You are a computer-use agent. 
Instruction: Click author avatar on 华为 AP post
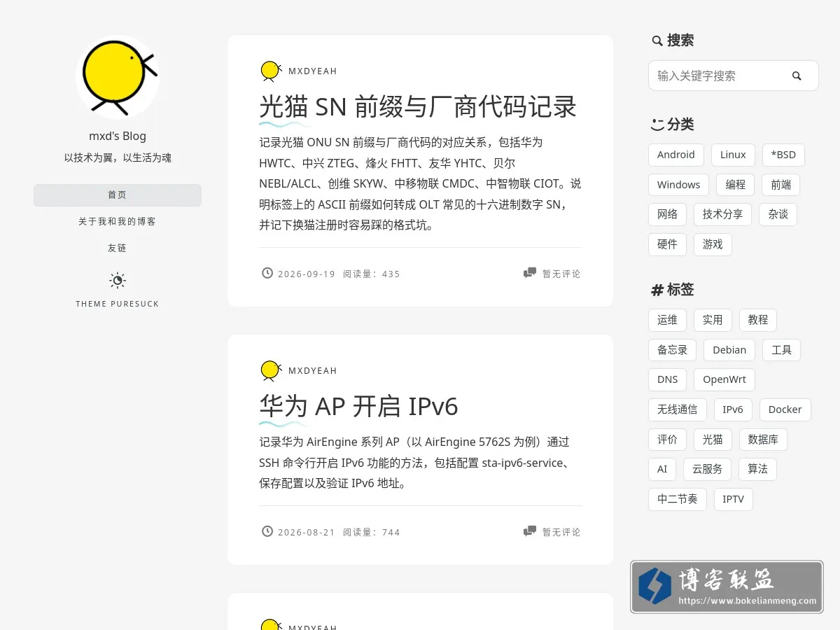coord(271,370)
